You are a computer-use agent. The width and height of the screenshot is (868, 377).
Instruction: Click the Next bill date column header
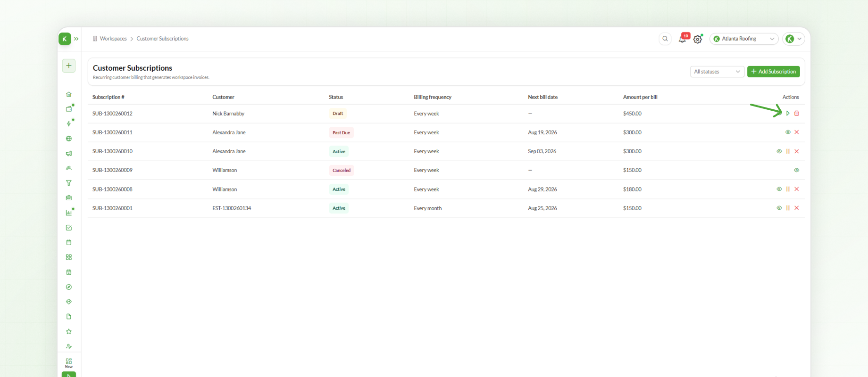542,97
